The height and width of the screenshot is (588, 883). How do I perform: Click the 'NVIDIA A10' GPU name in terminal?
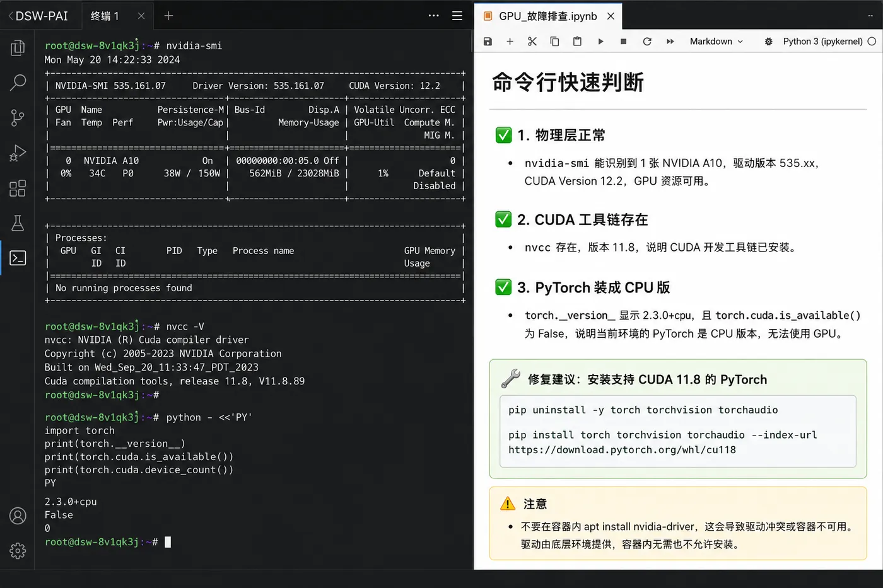pyautogui.click(x=111, y=161)
